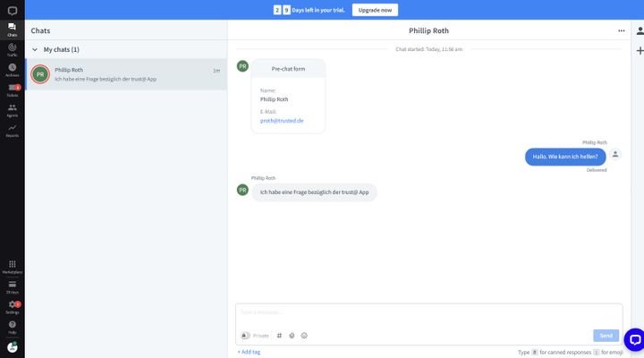Open the blue chat widget bubble
This screenshot has height=358, width=644.
[634, 339]
